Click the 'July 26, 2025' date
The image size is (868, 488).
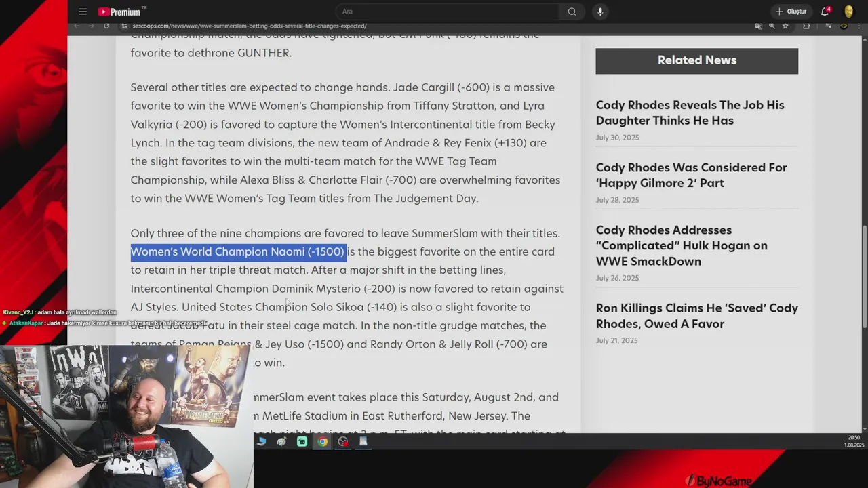click(617, 278)
